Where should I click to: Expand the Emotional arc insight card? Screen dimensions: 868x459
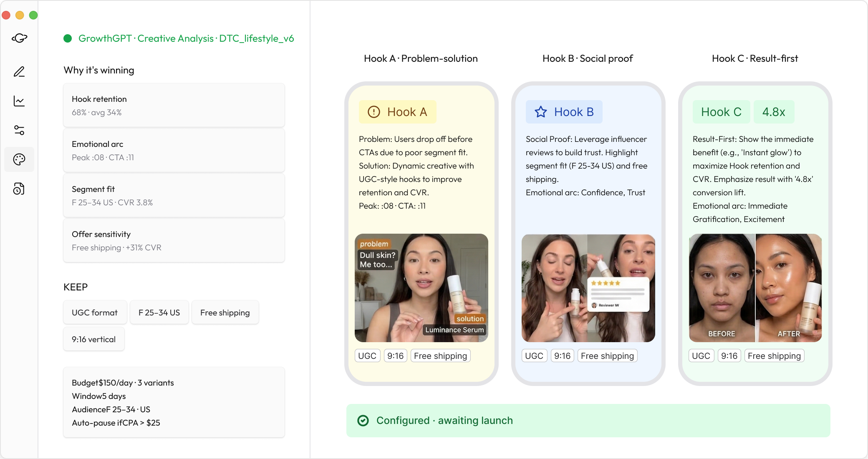tap(174, 150)
